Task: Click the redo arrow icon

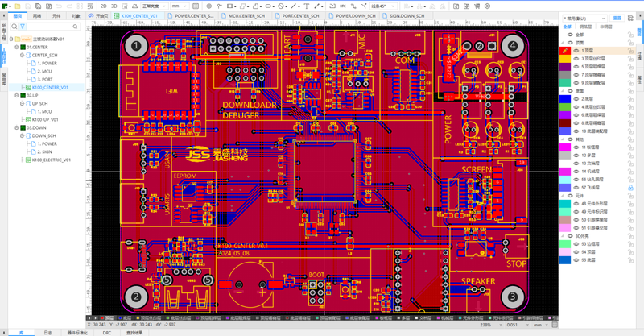Action: click(x=69, y=6)
